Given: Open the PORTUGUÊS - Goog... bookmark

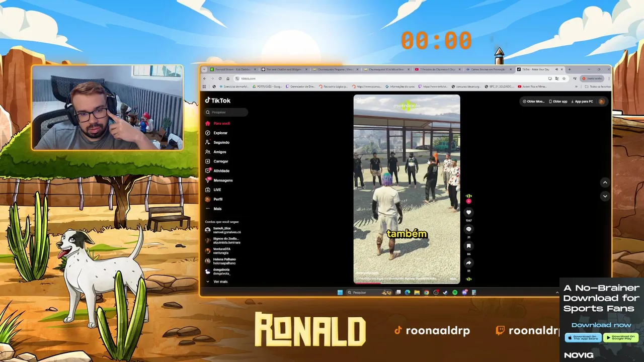Looking at the screenshot, I should point(268,86).
